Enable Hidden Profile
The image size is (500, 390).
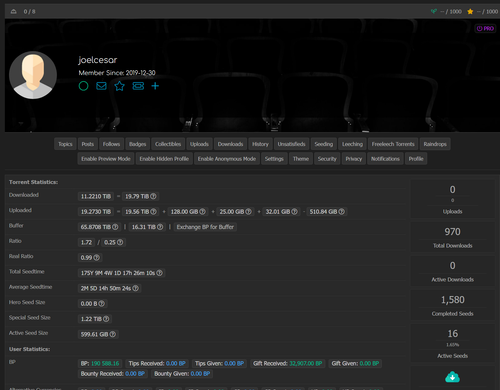point(164,159)
